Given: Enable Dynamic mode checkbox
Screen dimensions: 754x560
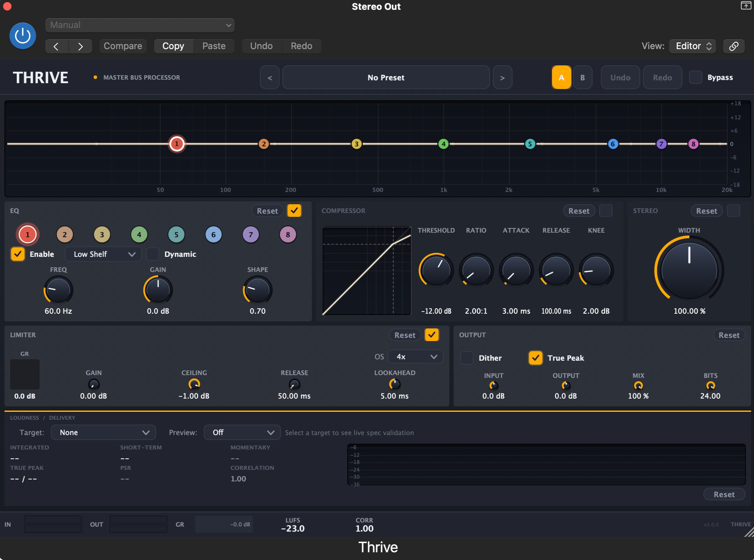Looking at the screenshot, I should click(x=152, y=254).
